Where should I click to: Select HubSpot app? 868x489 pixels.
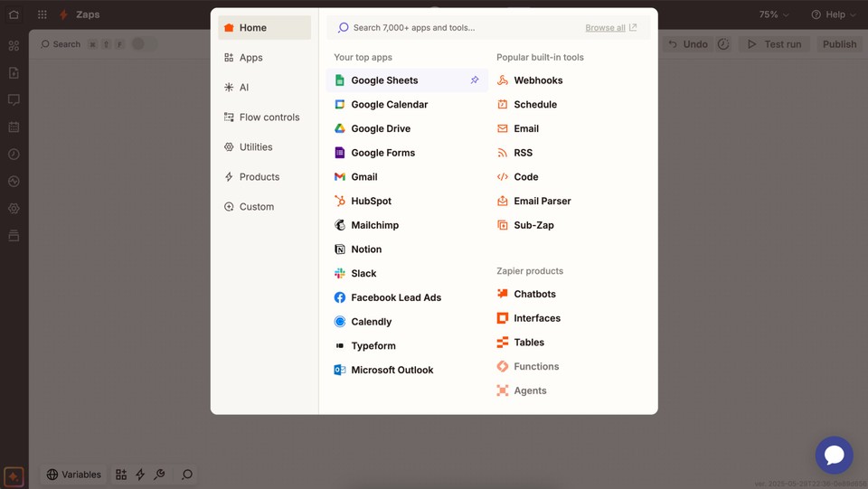click(x=406, y=201)
